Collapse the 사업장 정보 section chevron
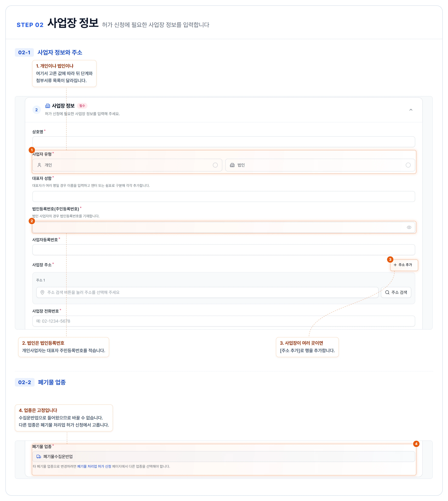This screenshot has height=501, width=448. click(x=411, y=110)
